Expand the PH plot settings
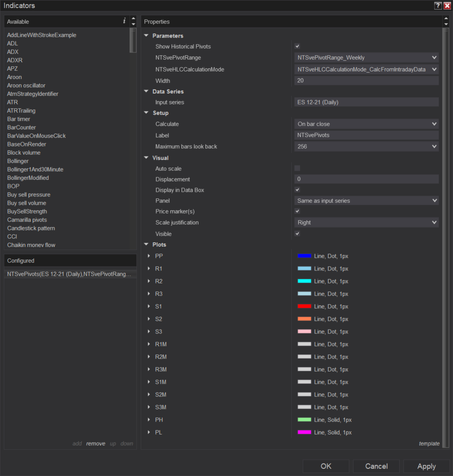 149,420
